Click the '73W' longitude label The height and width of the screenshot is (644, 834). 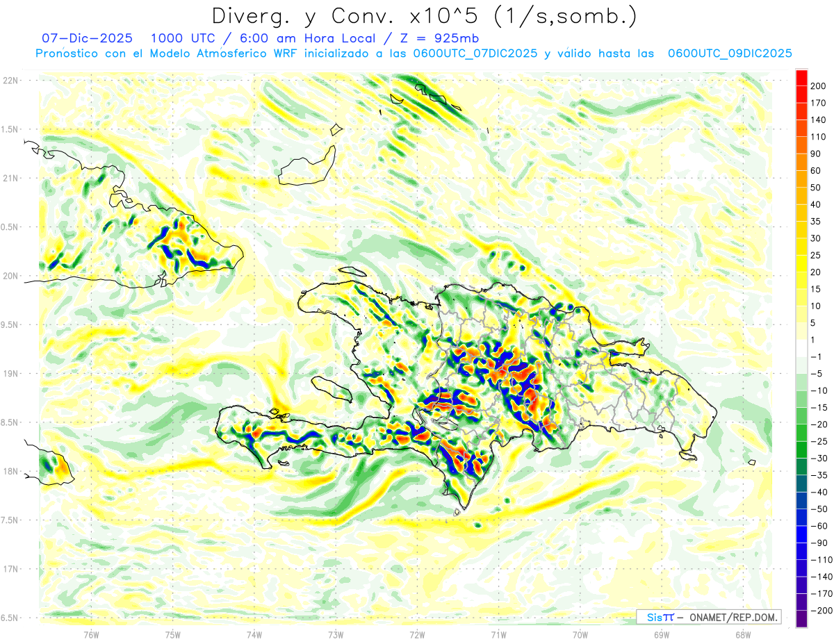pyautogui.click(x=336, y=634)
